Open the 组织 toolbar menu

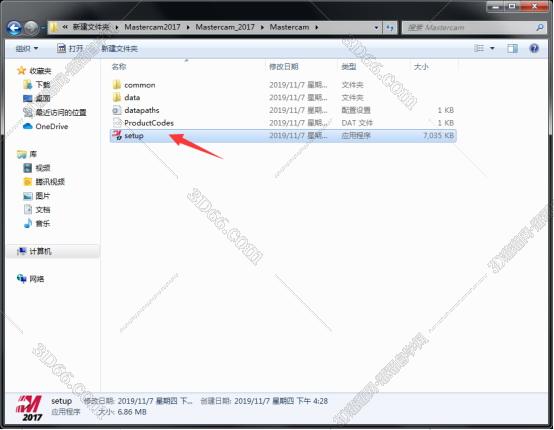[x=27, y=48]
